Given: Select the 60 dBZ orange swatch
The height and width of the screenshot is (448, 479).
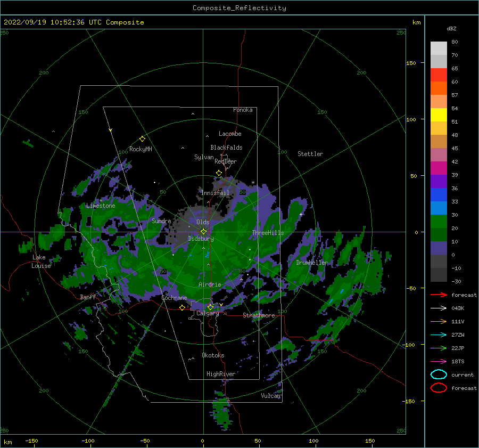Looking at the screenshot, I should pos(439,88).
